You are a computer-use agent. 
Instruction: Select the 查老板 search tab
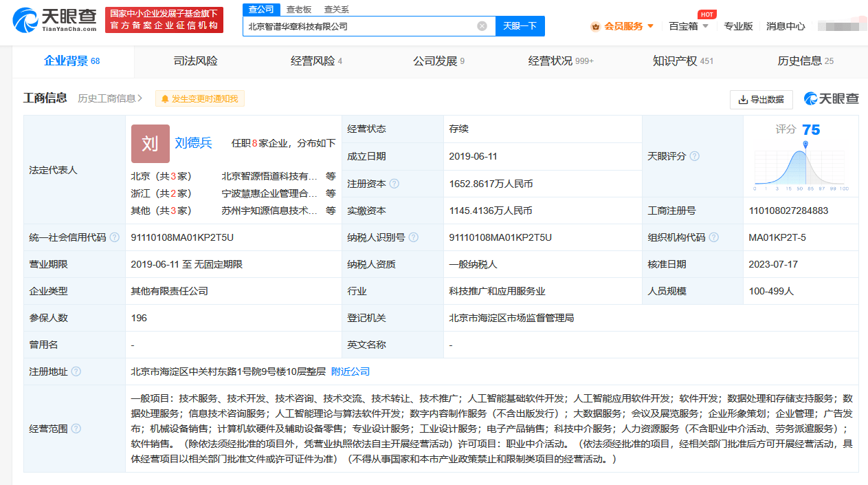(x=299, y=9)
